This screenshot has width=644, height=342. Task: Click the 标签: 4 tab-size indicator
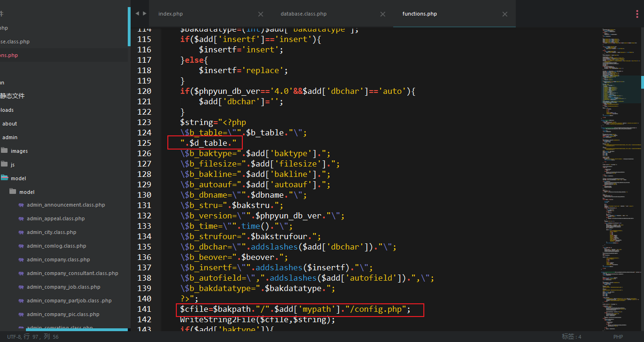click(x=571, y=336)
